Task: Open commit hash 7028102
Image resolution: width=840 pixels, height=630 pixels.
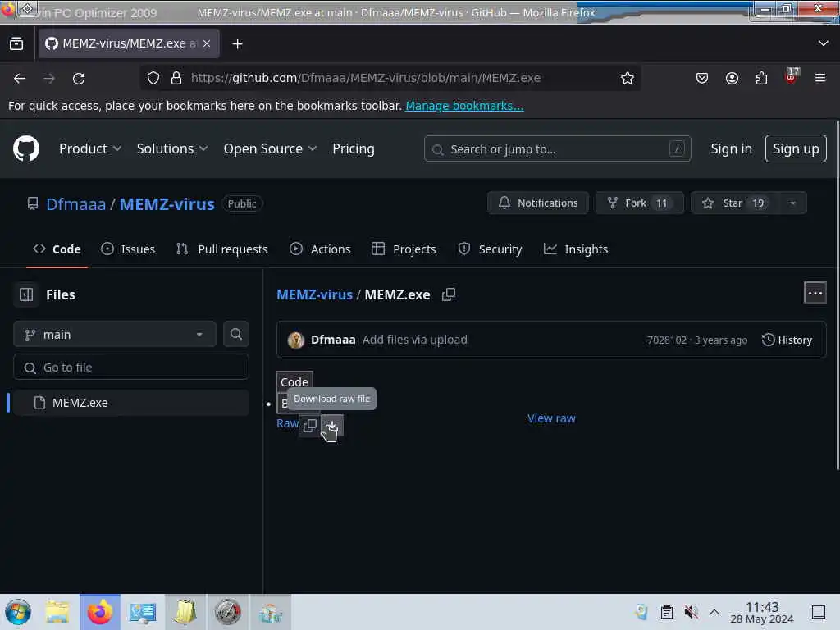Action: pos(667,340)
